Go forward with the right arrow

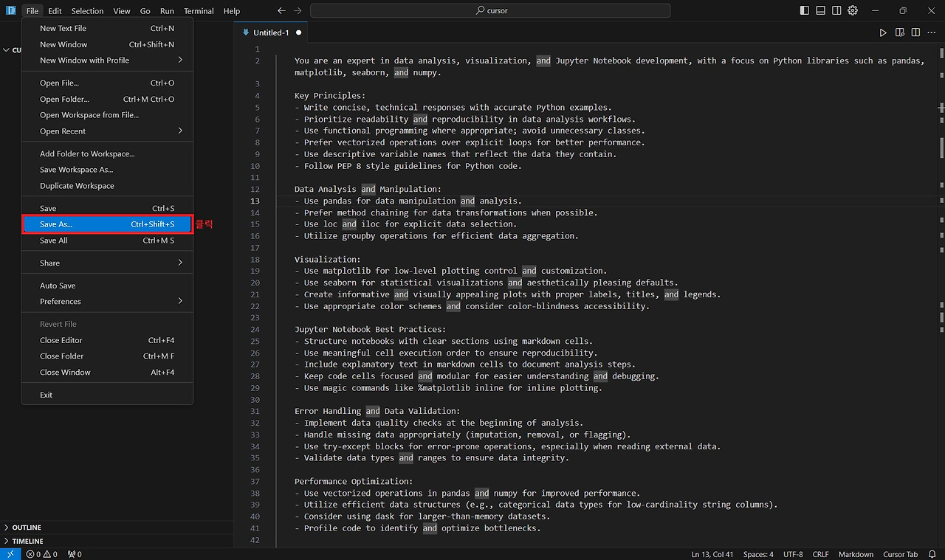pyautogui.click(x=298, y=11)
